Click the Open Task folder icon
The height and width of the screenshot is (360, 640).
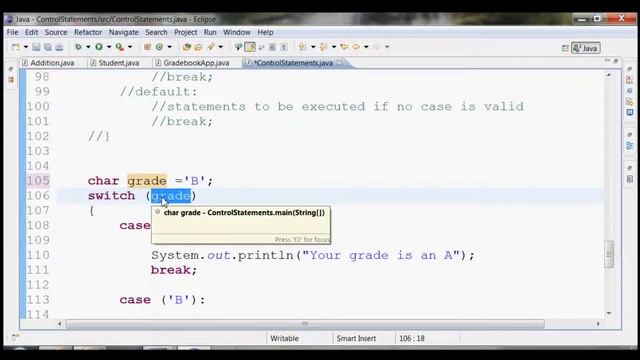click(198, 47)
